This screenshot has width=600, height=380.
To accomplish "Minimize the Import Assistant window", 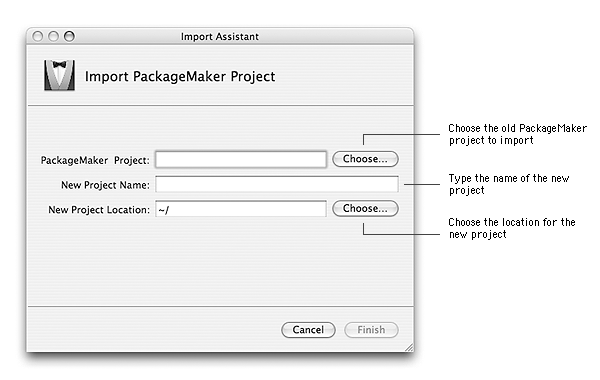I will [53, 36].
